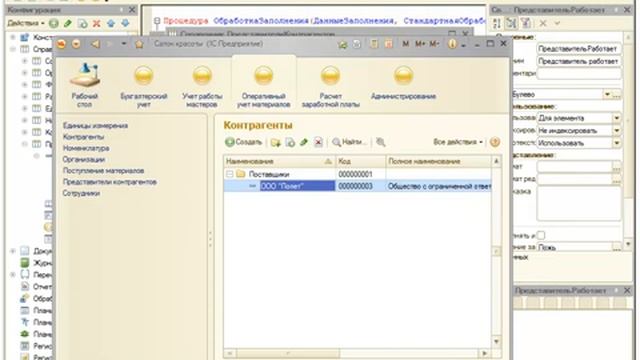Create new group folder icon
Screen dimensions: 640x360
point(276,142)
